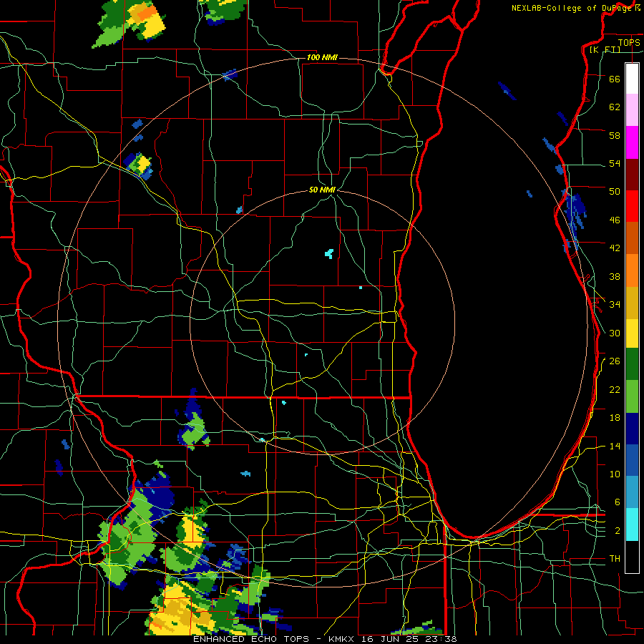Click the black TH legend swatch
This screenshot has height=644, width=644.
tap(632, 557)
